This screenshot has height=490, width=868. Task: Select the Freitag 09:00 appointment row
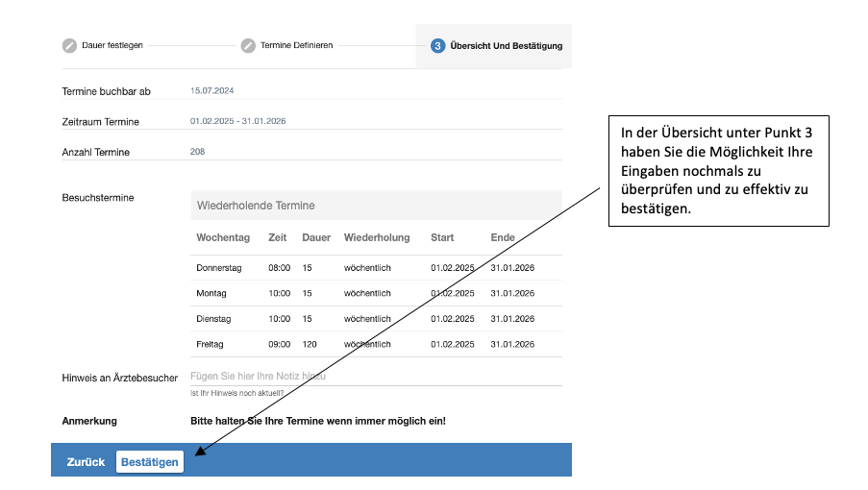[x=375, y=344]
